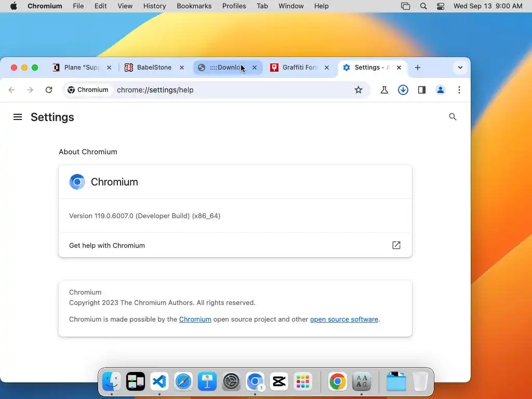The image size is (532, 399).
Task: Click the Chromium logo in About card
Action: (77, 182)
